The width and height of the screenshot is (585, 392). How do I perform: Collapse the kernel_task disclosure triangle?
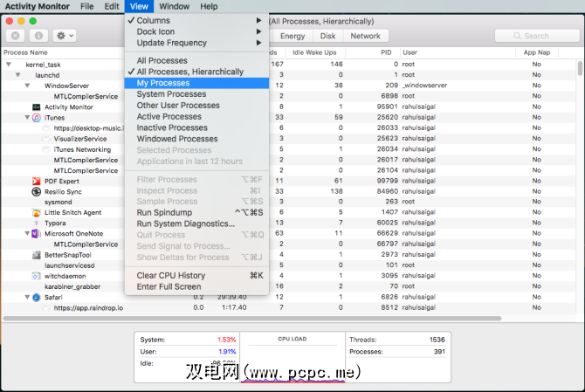pyautogui.click(x=9, y=65)
